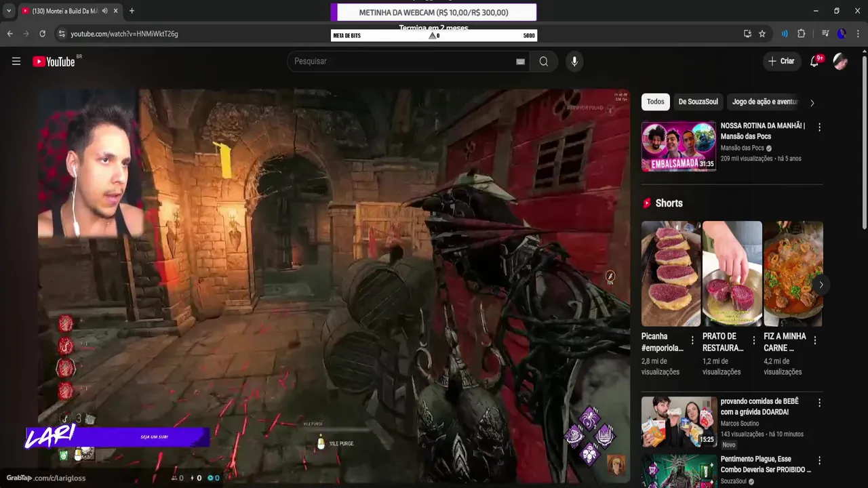Open the PRATO DE RESTAURA short thumbnail
This screenshot has width=868, height=488.
coord(732,274)
